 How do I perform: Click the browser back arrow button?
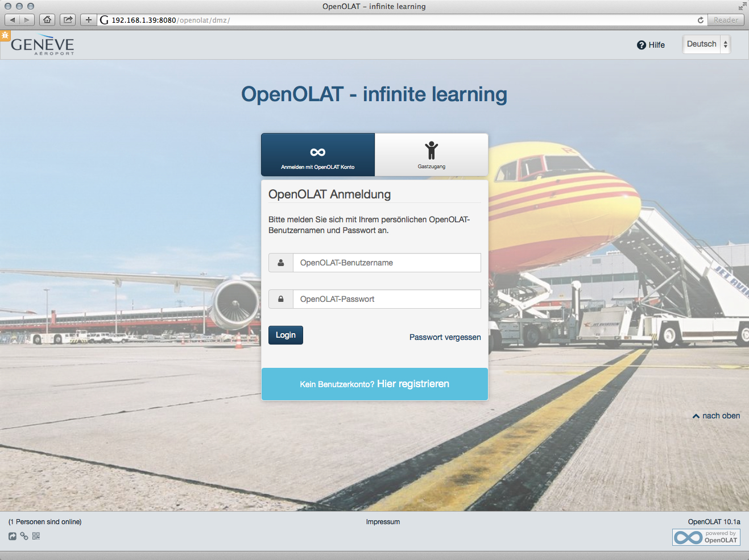(x=13, y=20)
